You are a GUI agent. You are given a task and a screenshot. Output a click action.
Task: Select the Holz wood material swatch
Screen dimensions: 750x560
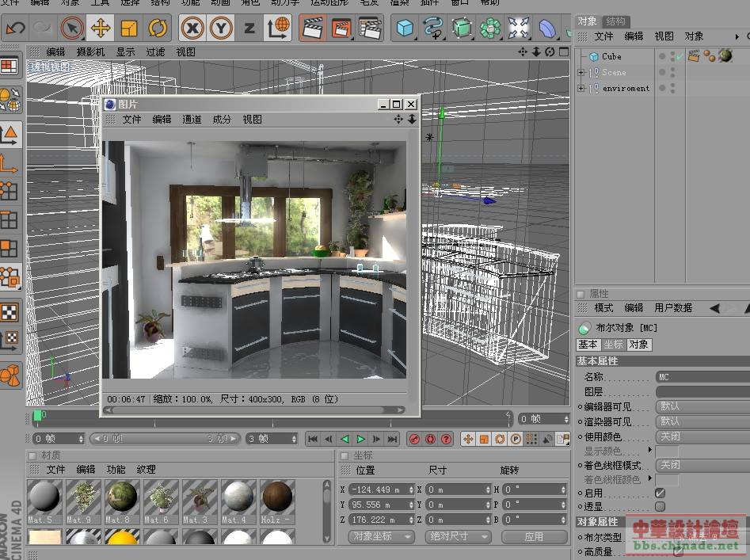[x=276, y=498]
